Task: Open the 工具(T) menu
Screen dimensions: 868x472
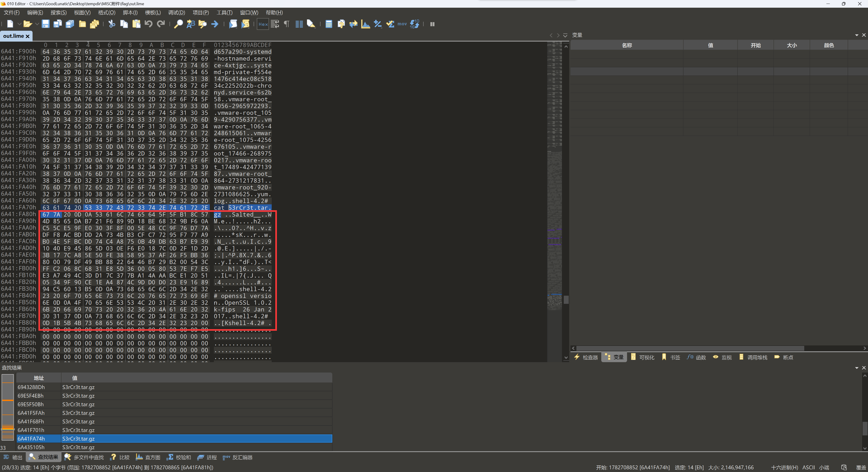Action: [224, 12]
